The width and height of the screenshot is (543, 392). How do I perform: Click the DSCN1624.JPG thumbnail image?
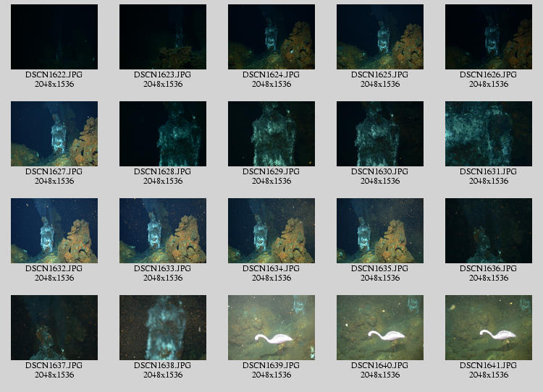pyautogui.click(x=271, y=37)
